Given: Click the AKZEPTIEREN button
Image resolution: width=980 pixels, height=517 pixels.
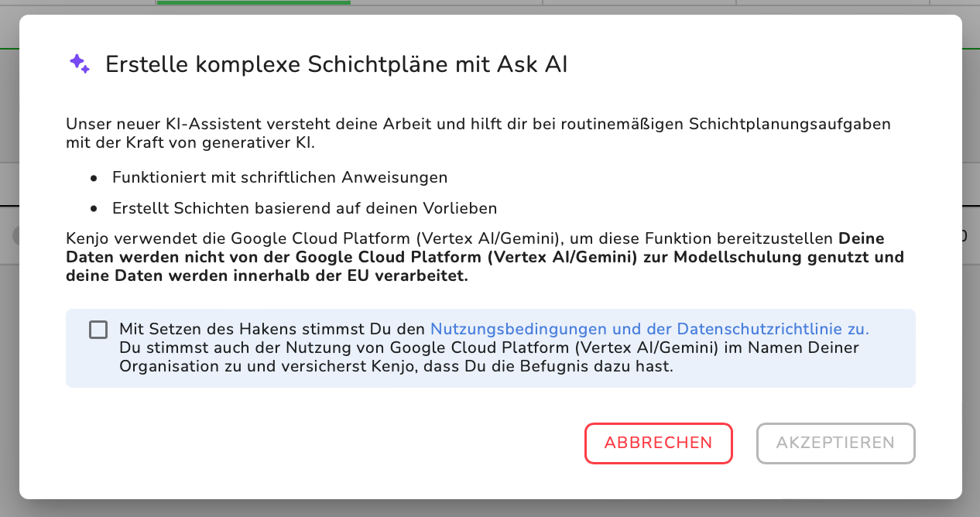Looking at the screenshot, I should (x=835, y=443).
